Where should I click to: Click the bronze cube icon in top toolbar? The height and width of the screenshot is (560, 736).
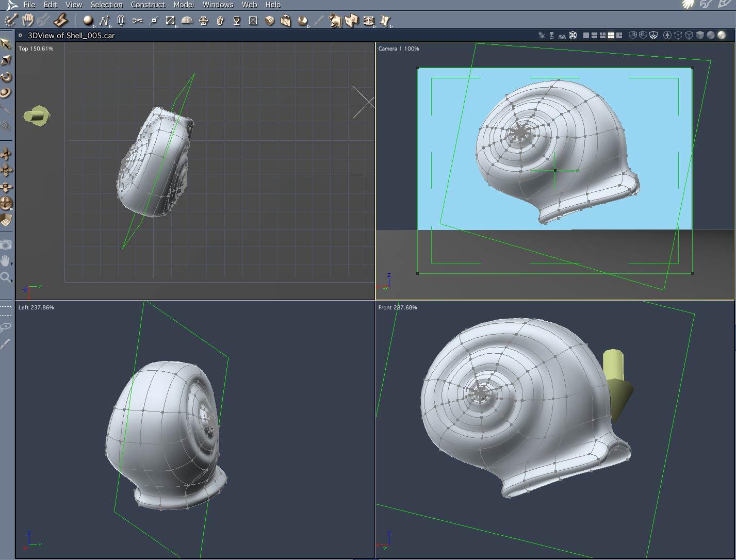coord(269,21)
